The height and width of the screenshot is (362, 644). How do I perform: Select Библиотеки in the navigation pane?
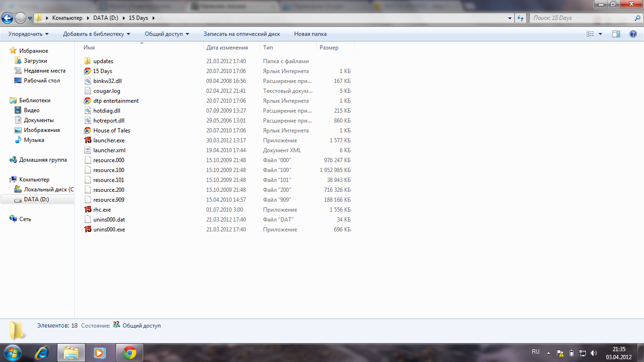(x=34, y=100)
